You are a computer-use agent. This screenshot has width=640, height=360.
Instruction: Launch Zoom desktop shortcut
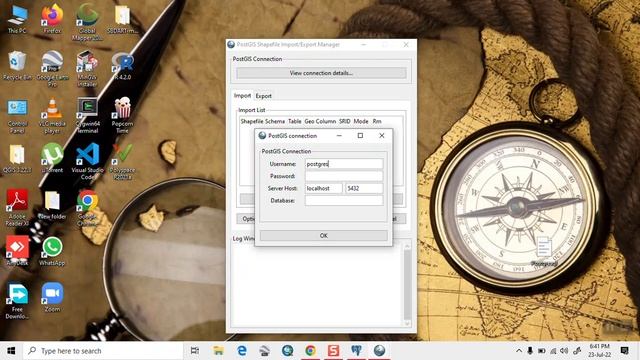pyautogui.click(x=52, y=297)
